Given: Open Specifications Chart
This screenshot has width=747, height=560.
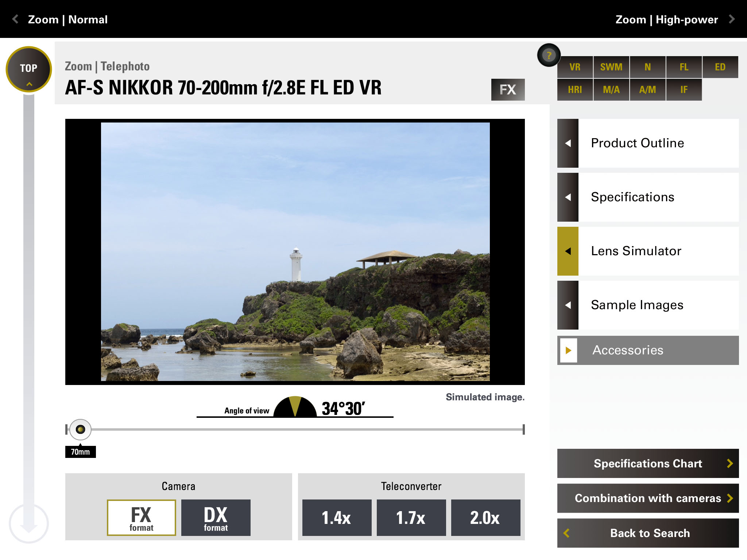Looking at the screenshot, I should pos(648,463).
